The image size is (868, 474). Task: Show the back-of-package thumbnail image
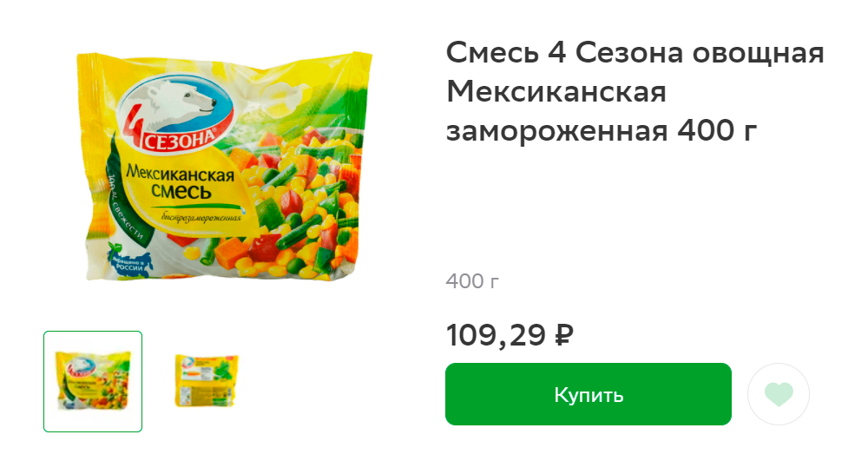point(207,381)
